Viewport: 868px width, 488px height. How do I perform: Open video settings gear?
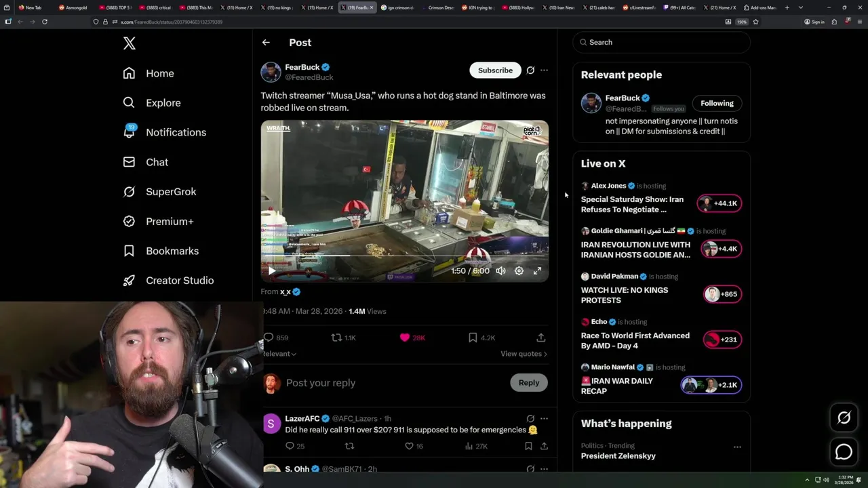(x=519, y=271)
